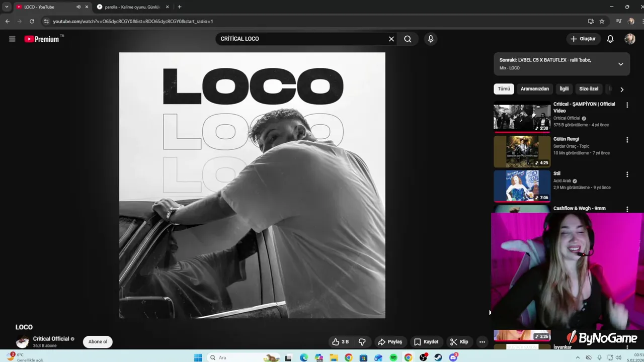The image size is (644, 362).
Task: Open a new browser tab
Action: [180, 7]
